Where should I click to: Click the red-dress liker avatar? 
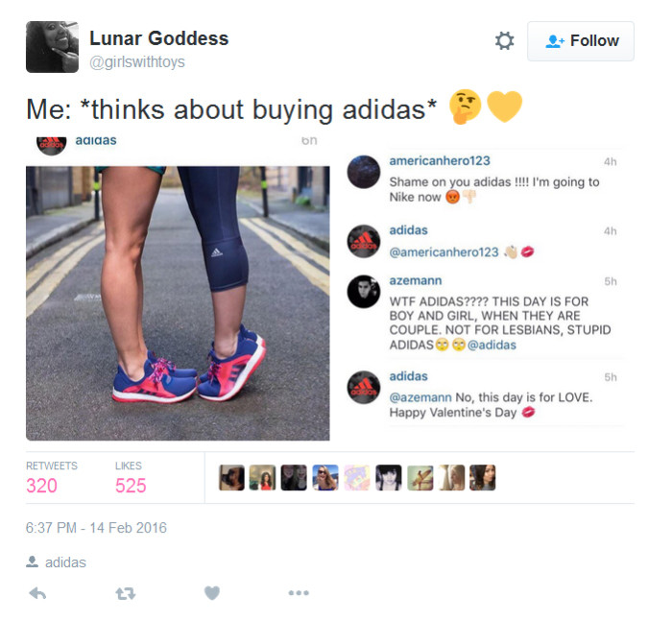click(x=263, y=477)
